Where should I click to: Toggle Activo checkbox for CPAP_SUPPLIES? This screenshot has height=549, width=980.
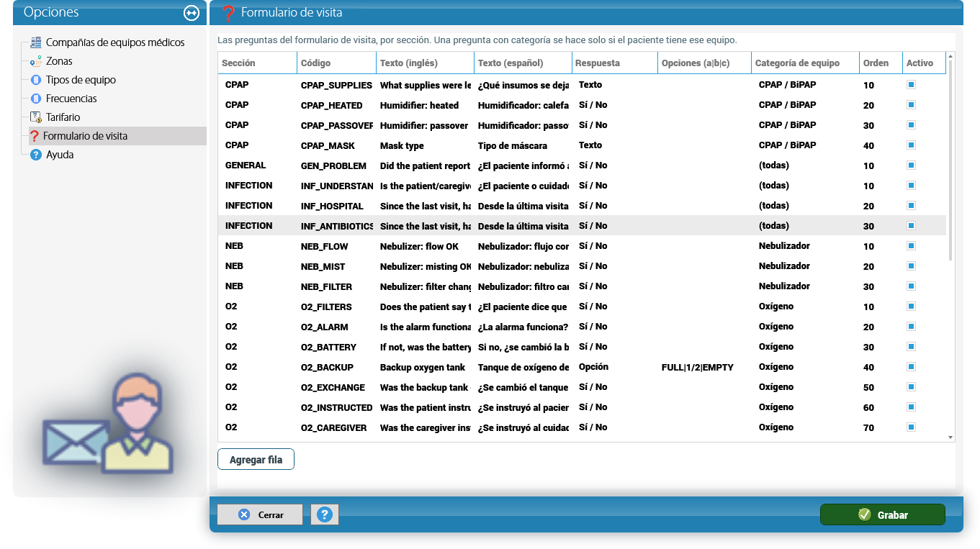click(911, 85)
